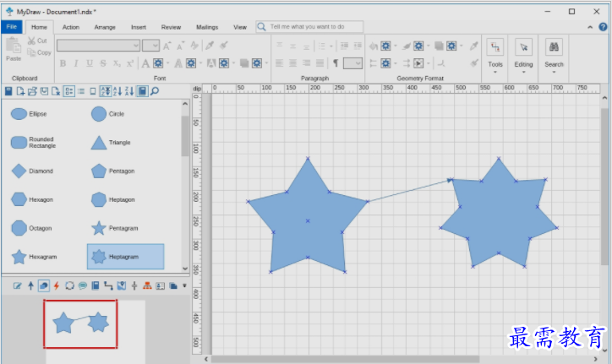Click the canvas horizontal scrollbar
The image size is (612, 364).
[346, 359]
